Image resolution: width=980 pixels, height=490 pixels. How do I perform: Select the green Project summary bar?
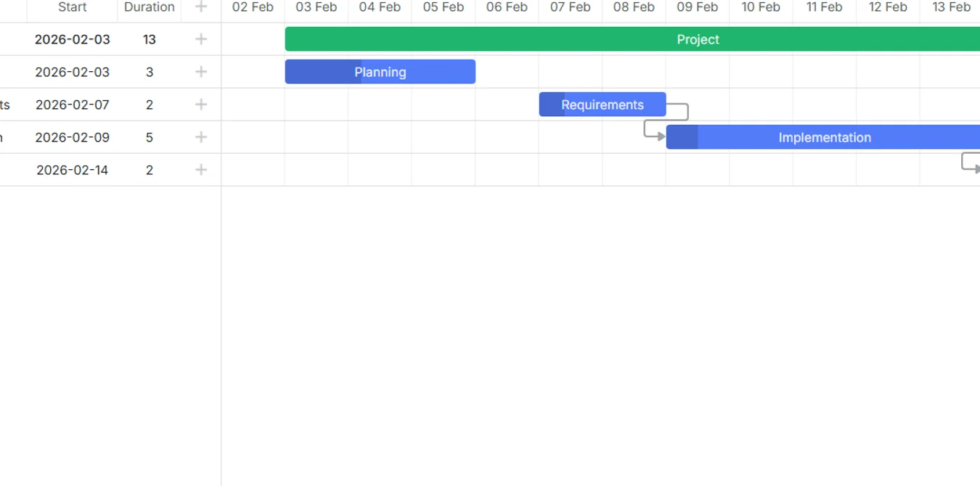click(632, 39)
